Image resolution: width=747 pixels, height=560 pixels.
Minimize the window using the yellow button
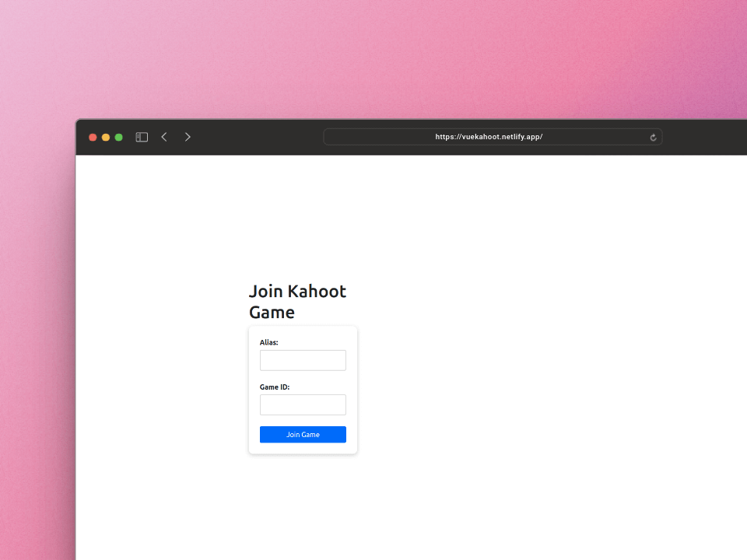[x=106, y=138]
